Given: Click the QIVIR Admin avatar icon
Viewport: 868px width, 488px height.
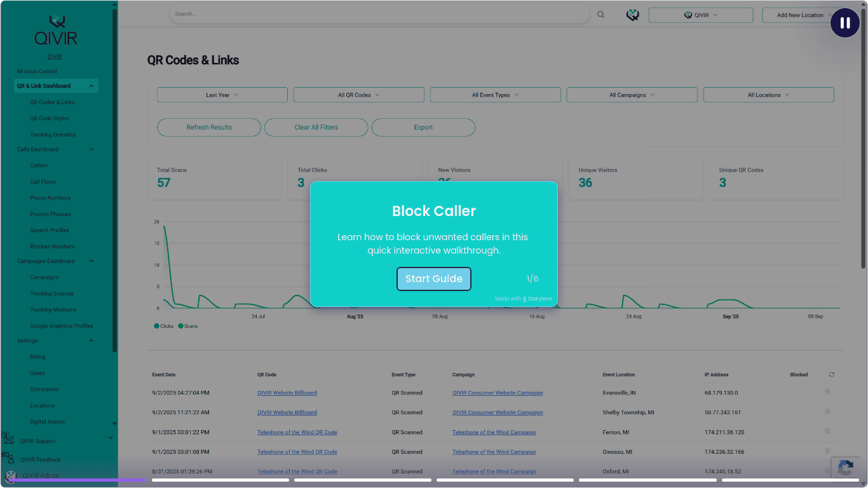Looking at the screenshot, I should click(10, 476).
